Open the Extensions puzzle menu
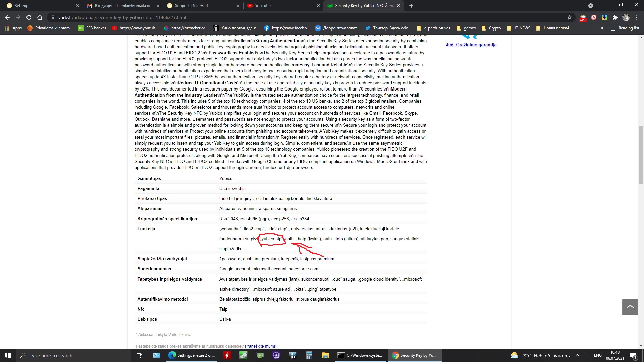Screen dimensions: 644x362 tap(615, 17)
